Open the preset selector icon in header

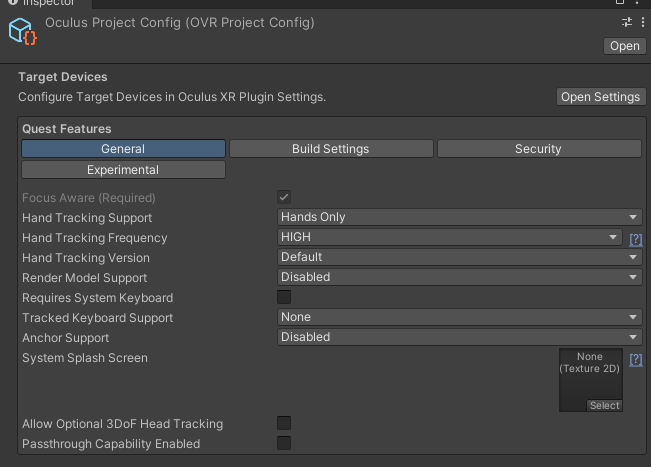click(x=627, y=22)
